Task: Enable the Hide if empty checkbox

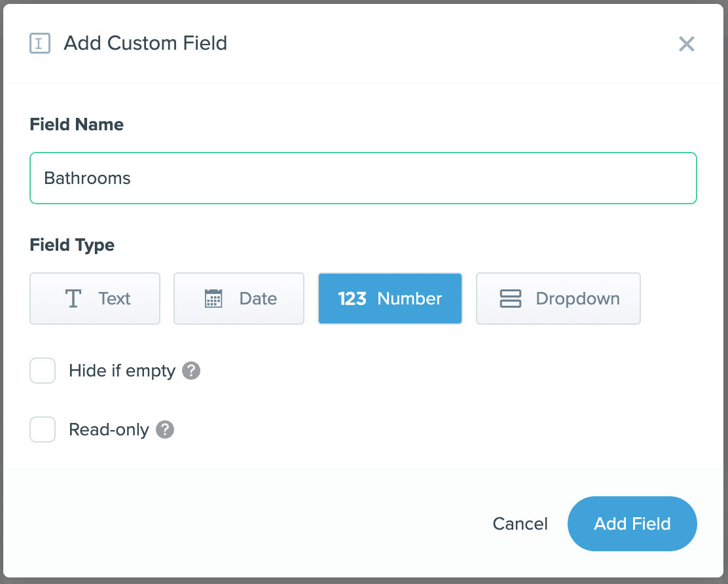Action: pos(43,371)
